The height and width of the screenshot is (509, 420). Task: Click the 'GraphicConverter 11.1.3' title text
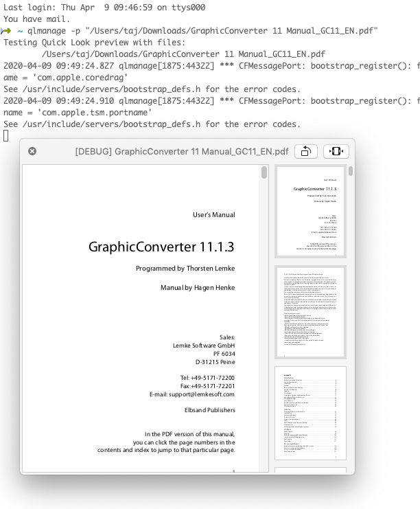(161, 247)
